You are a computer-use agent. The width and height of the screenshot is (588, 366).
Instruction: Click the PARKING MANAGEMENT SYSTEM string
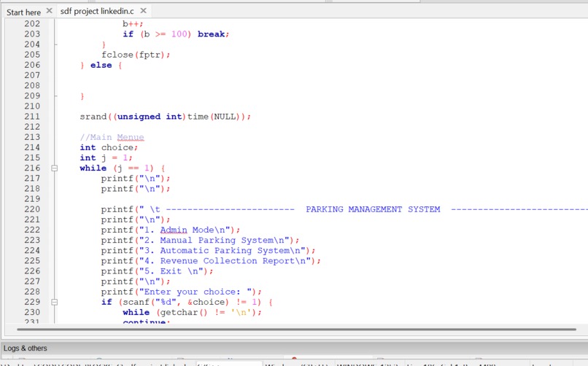point(373,209)
